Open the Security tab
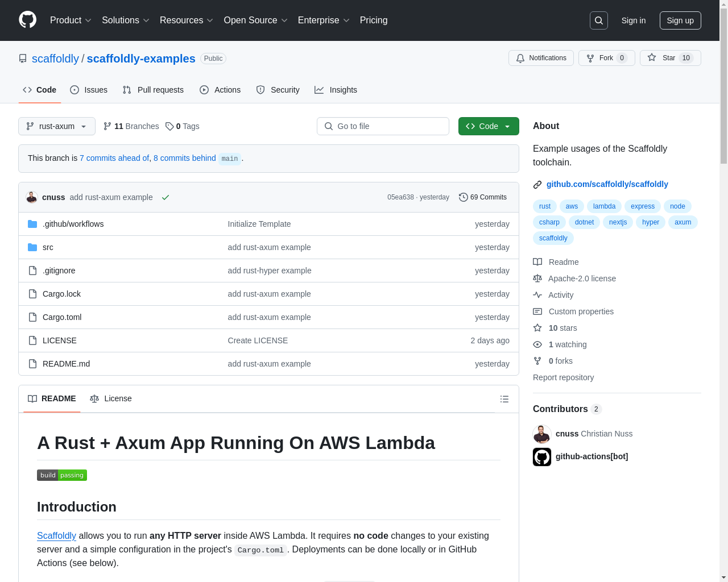This screenshot has height=582, width=728. [278, 90]
